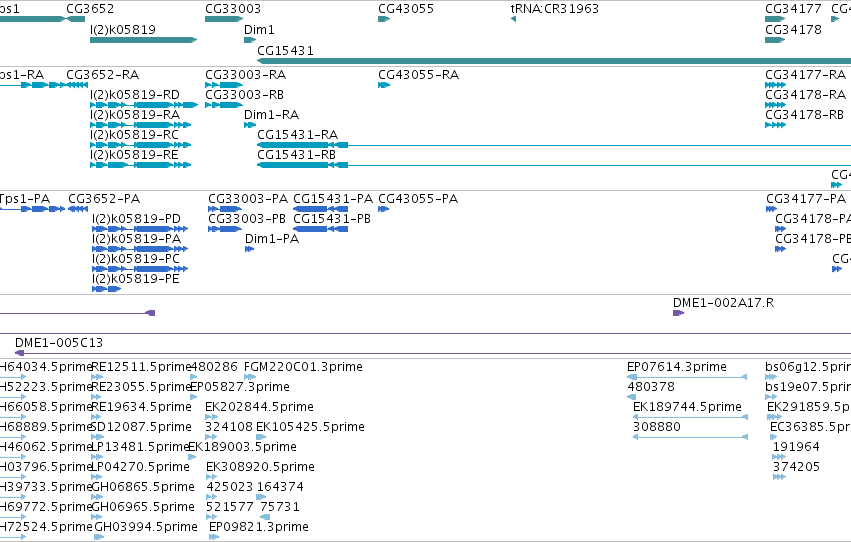Select transcript l(2)k05819-RA
This screenshot has width=851, height=542.
point(135,114)
